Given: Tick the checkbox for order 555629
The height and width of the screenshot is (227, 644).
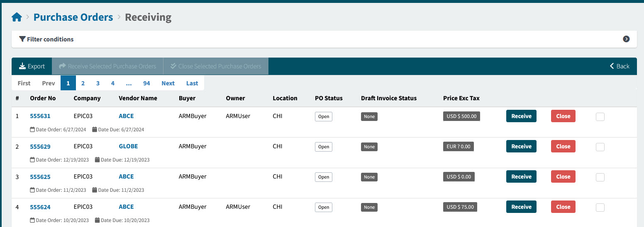Looking at the screenshot, I should [x=600, y=147].
